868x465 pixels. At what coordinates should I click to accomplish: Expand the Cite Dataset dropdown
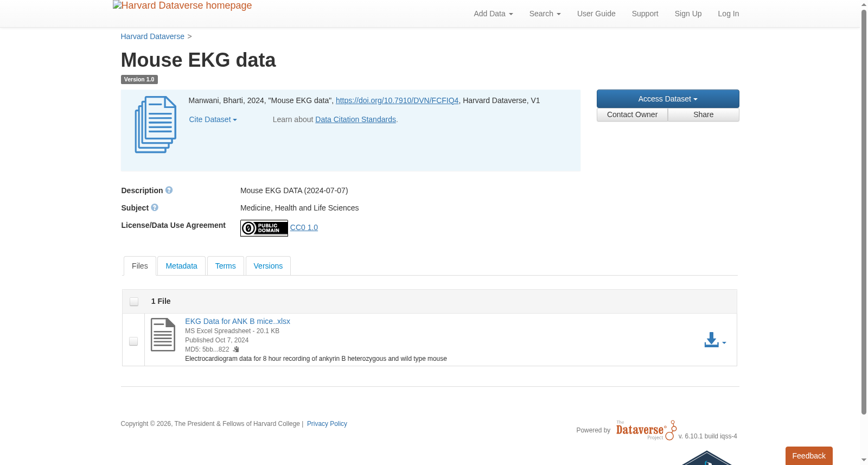coord(213,119)
